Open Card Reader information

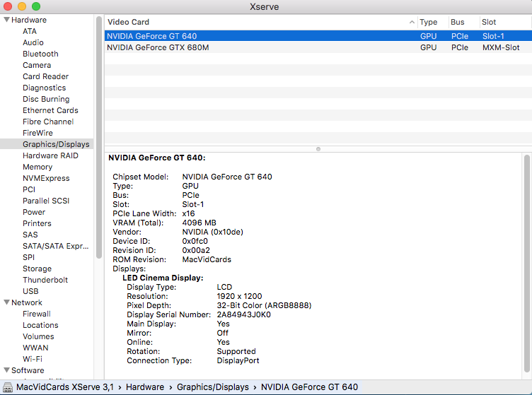[x=45, y=76]
